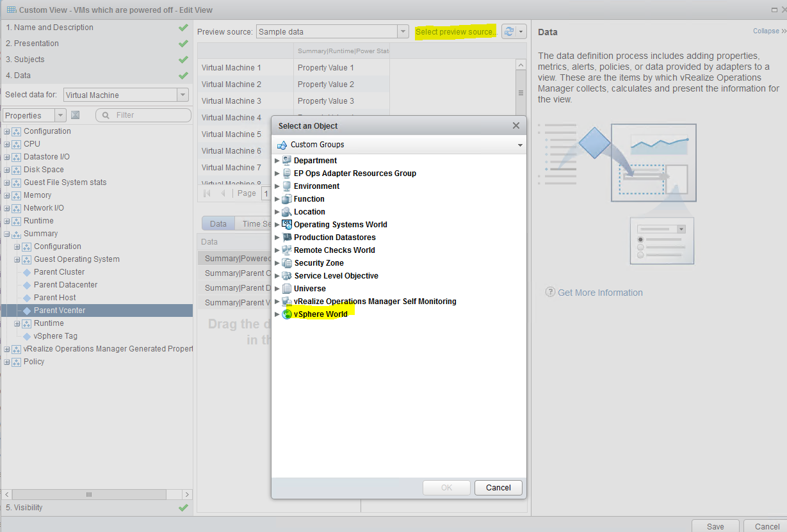Close the Select an Object dialog

click(x=516, y=126)
